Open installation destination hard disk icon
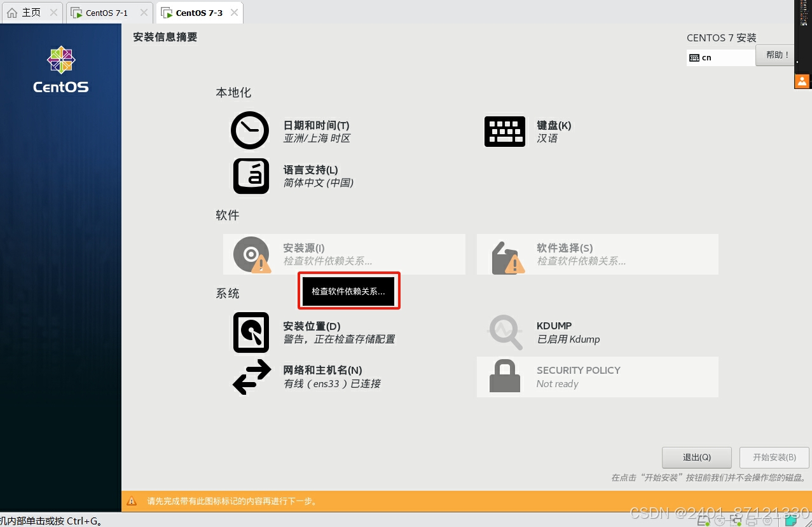The image size is (812, 527). (251, 332)
